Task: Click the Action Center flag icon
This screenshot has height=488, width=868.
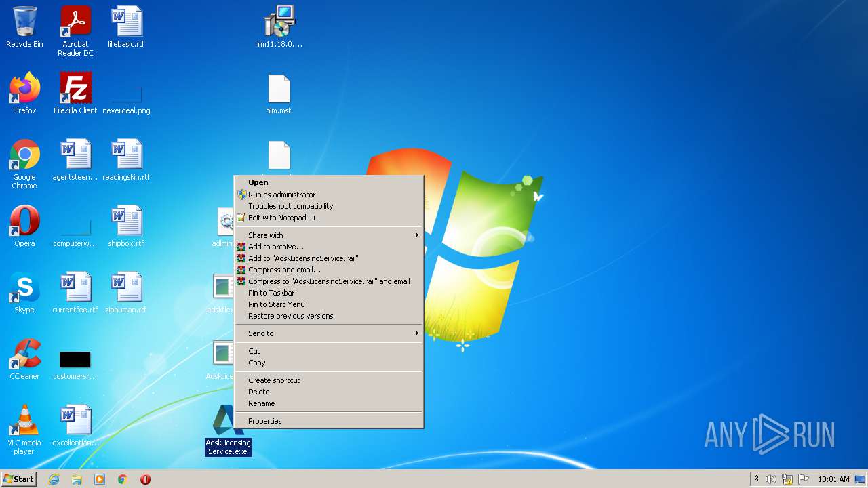Action: [x=804, y=479]
